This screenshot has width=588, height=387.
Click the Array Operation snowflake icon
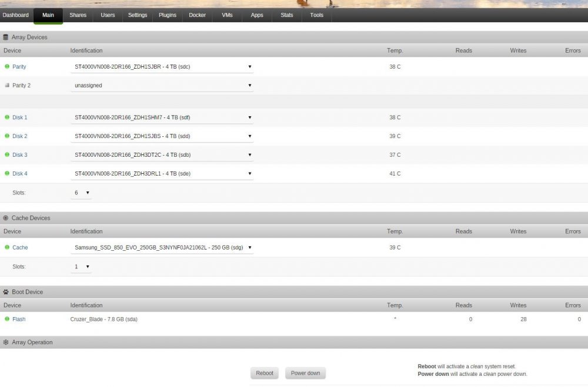tap(6, 342)
